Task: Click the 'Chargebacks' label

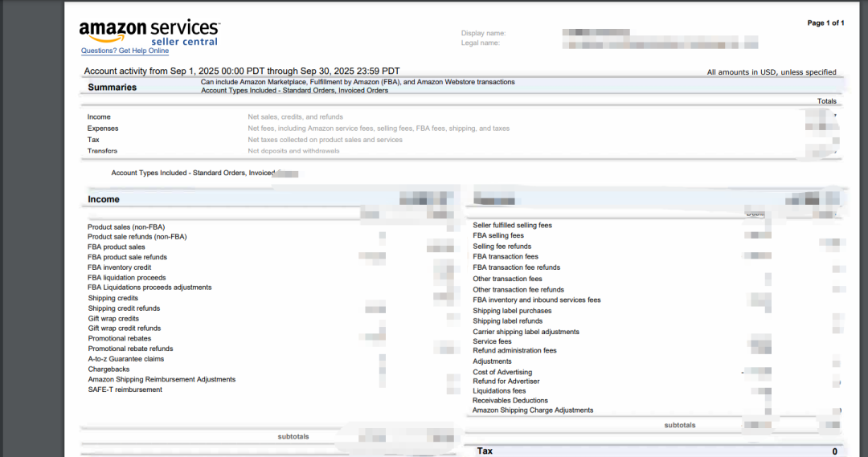Action: coord(108,369)
